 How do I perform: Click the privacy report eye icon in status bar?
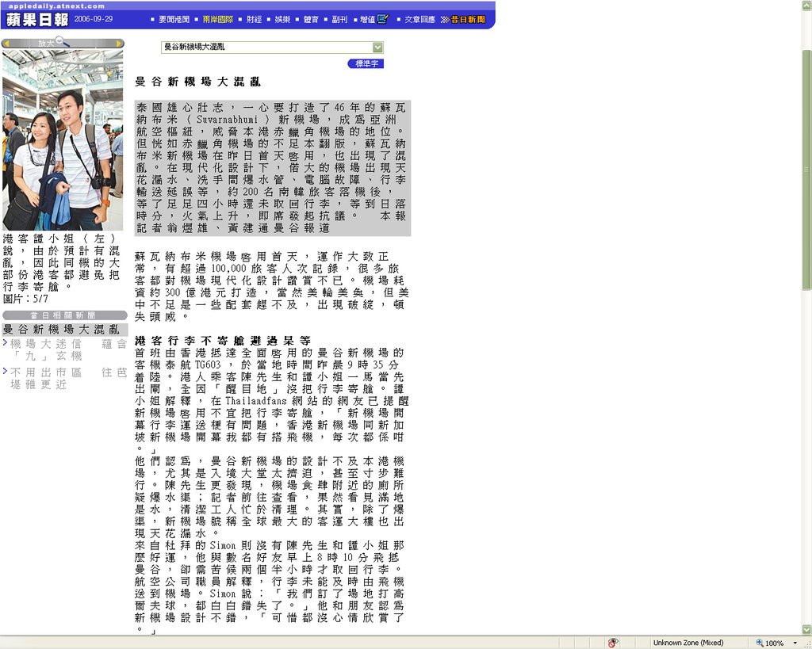[613, 643]
